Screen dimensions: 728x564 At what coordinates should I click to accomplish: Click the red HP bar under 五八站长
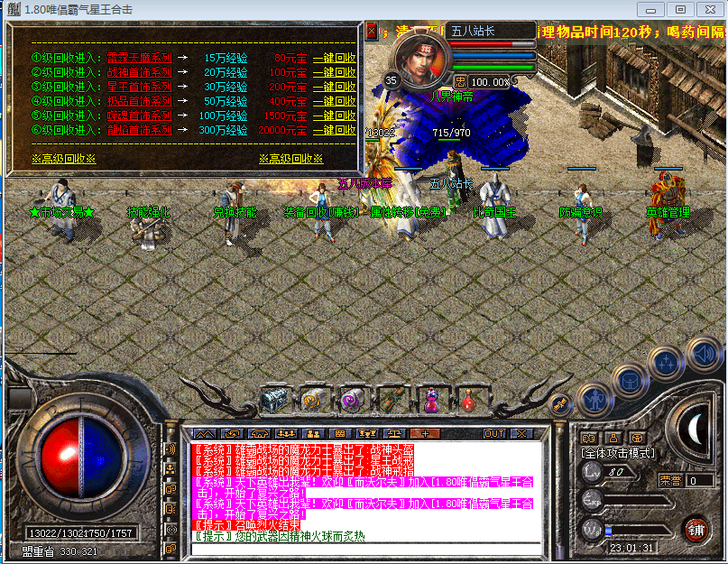[x=493, y=44]
